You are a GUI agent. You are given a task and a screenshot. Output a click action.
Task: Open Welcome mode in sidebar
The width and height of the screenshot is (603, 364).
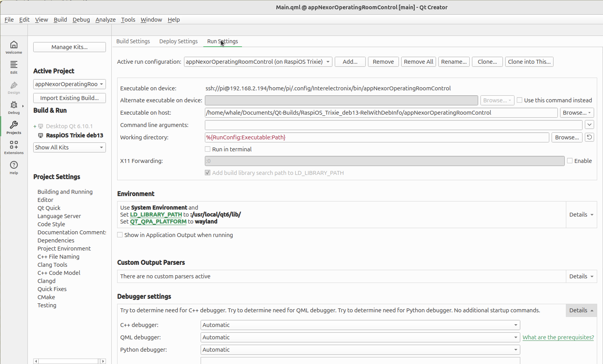14,47
